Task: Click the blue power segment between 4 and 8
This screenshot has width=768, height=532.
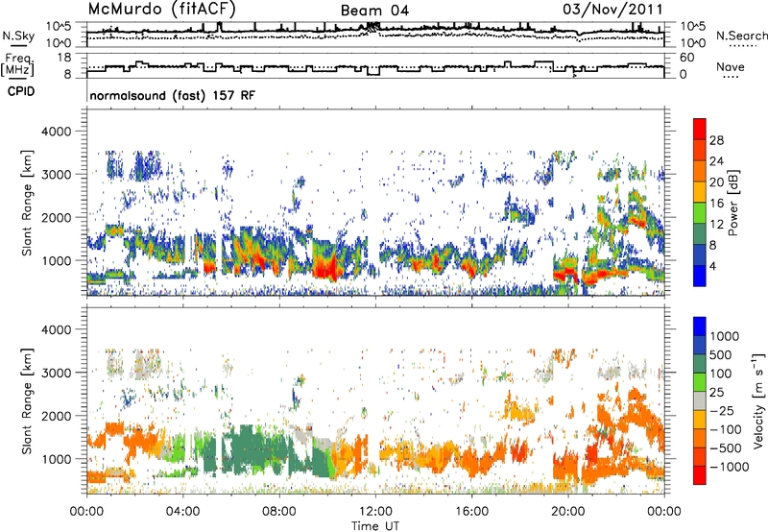Action: (700, 254)
